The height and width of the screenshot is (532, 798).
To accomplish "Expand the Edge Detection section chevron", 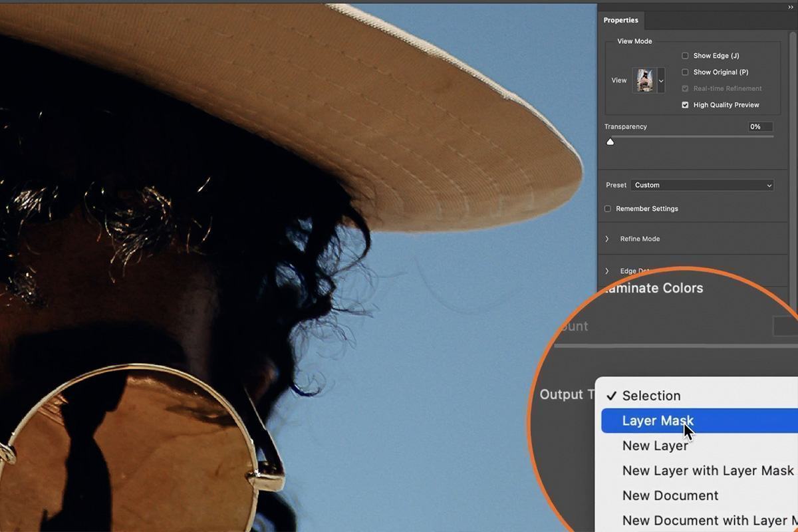I will tap(607, 271).
